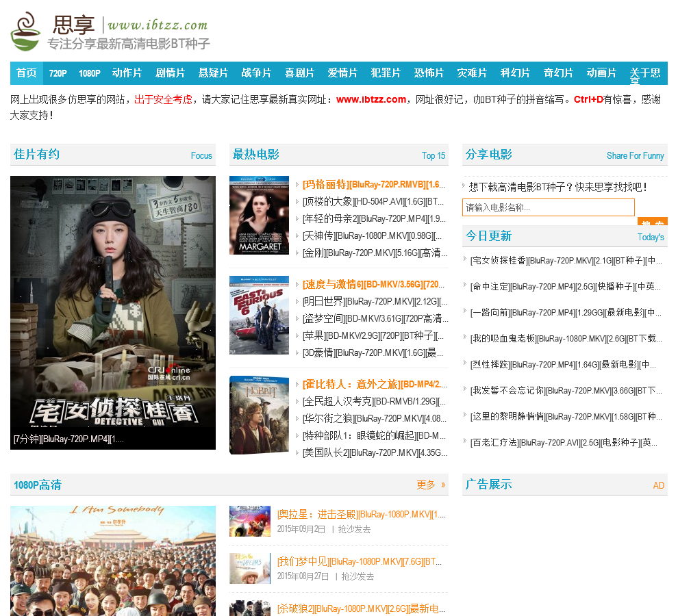The height and width of the screenshot is (616, 678).
Task: Open 烈性摔跤 in today's updates
Action: 563,364
